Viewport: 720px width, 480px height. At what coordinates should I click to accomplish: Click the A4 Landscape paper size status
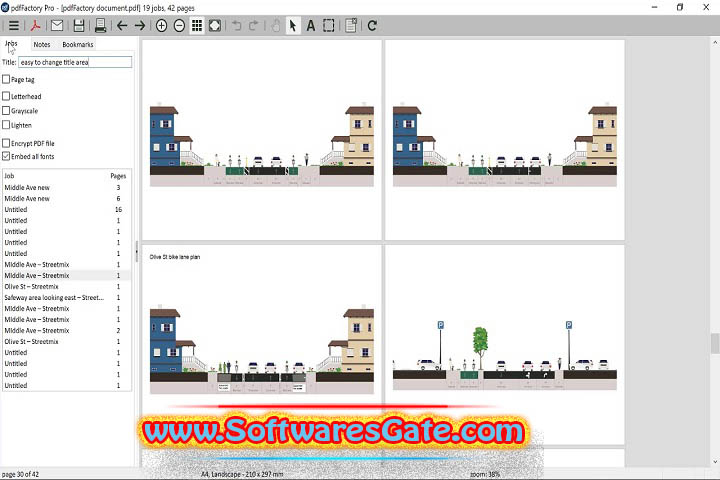point(242,474)
